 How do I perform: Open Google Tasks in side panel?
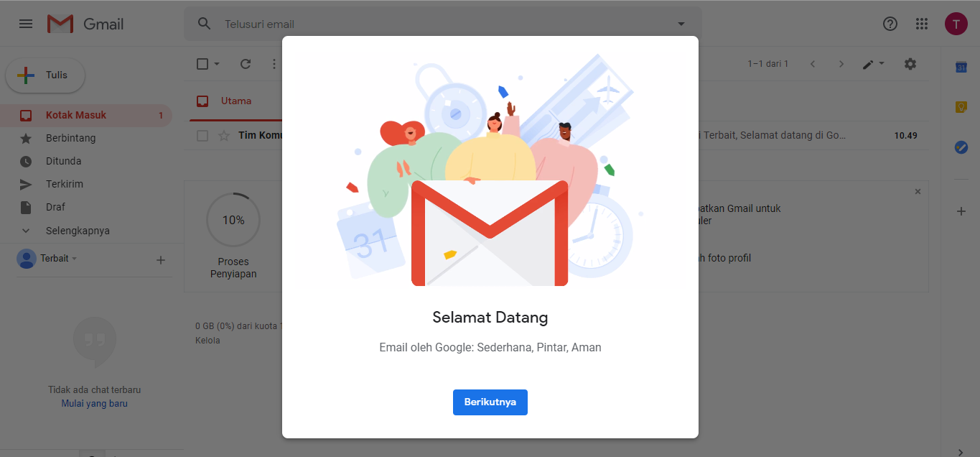[x=961, y=147]
